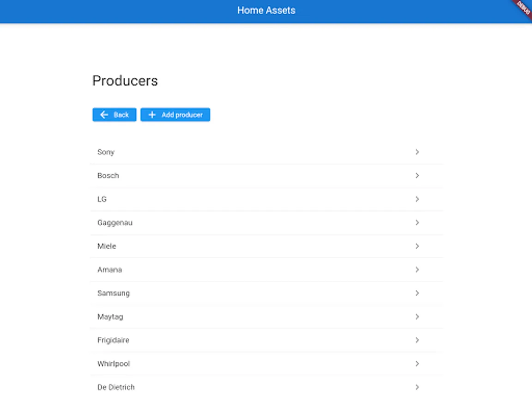Select the Miele producer name

click(107, 246)
